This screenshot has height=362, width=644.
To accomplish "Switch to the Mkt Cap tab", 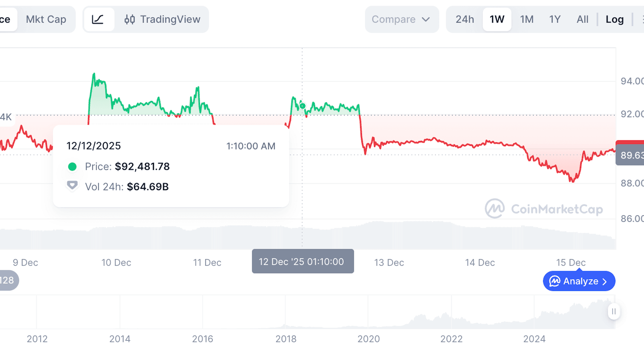I will click(46, 19).
